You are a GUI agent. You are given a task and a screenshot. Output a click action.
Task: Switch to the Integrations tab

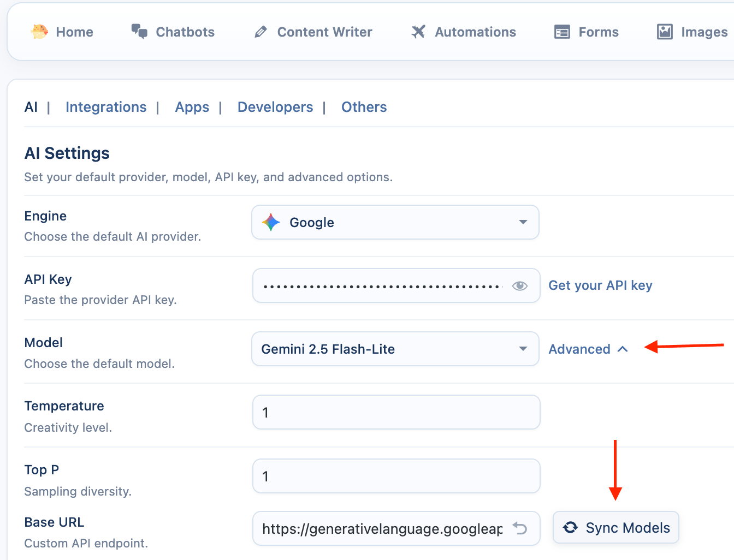pyautogui.click(x=106, y=107)
